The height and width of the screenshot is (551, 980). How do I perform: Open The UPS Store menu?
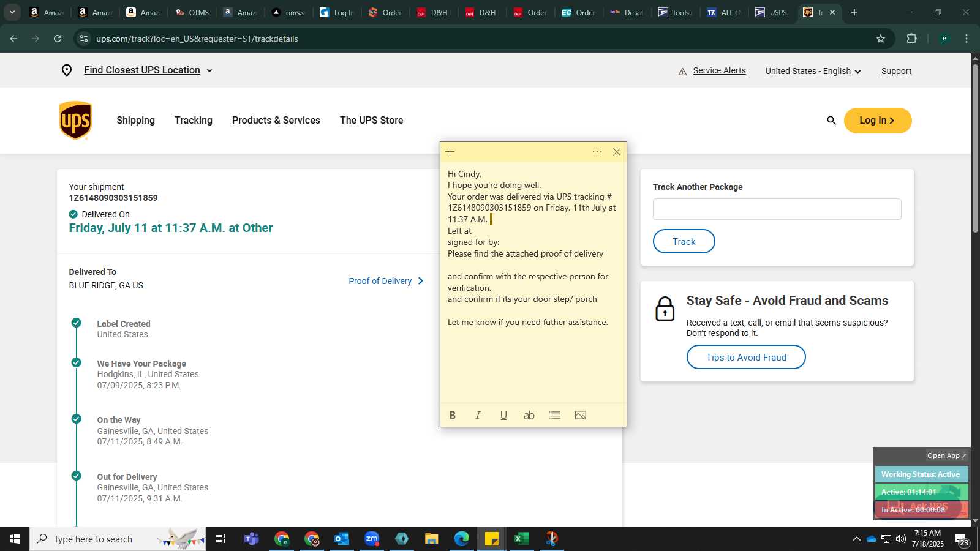coord(372,121)
